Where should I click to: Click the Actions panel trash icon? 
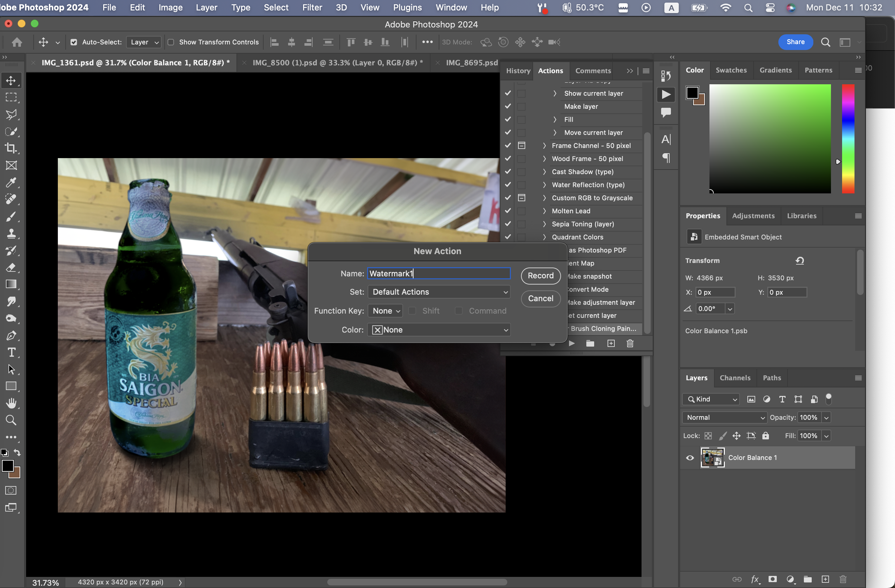tap(630, 343)
